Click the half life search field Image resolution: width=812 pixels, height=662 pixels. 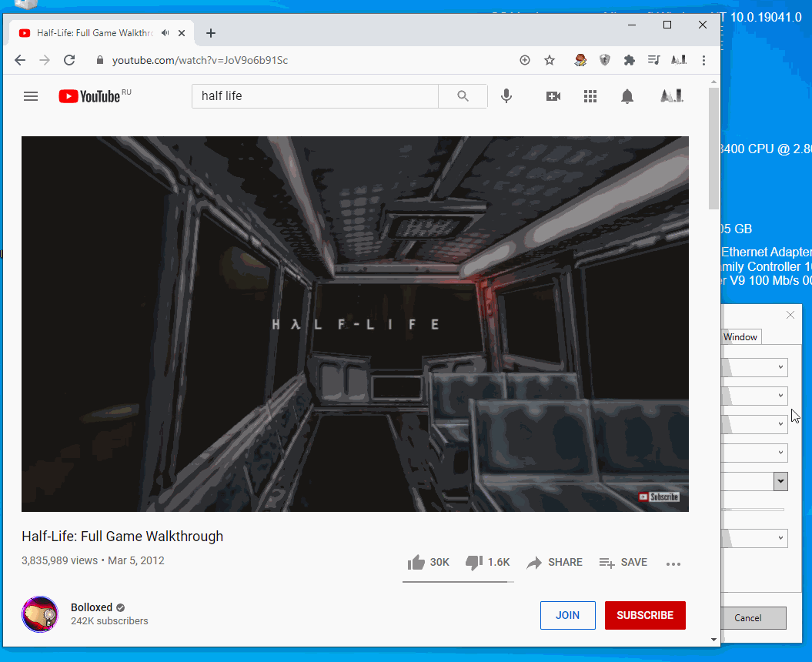(x=316, y=95)
